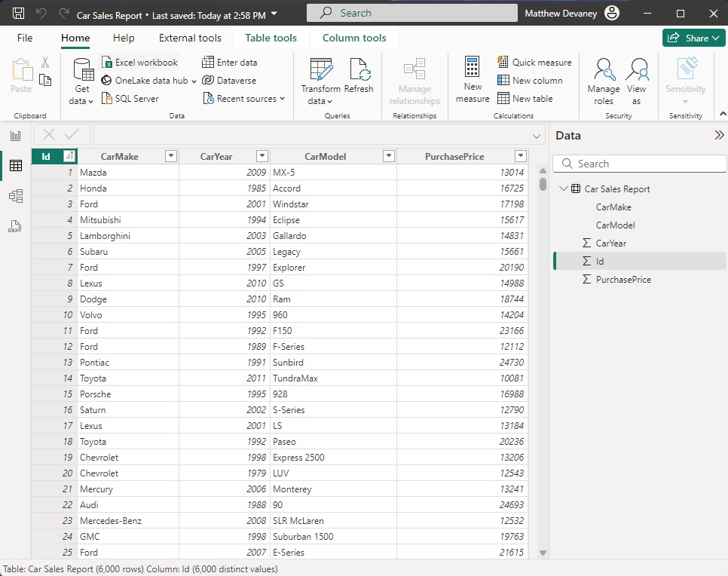Screen dimensions: 728x576
Task: Open the File menu
Action: click(x=25, y=38)
